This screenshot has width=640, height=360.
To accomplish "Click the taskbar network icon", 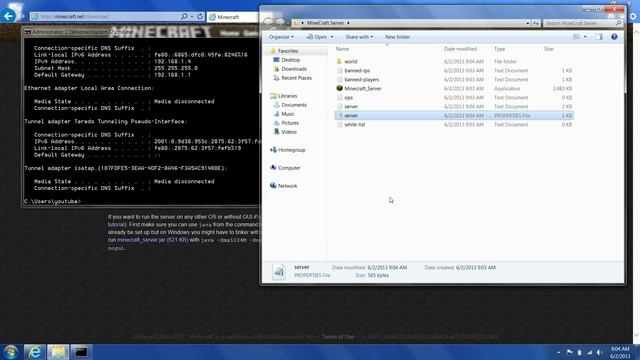I will coord(589,352).
